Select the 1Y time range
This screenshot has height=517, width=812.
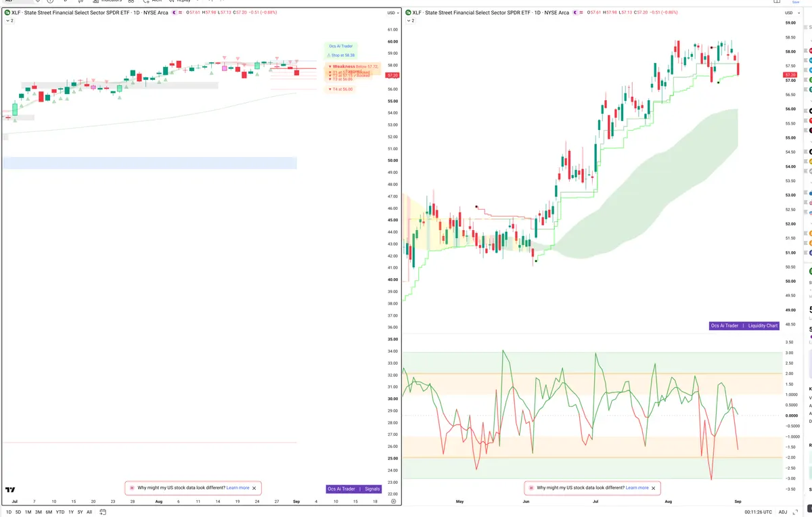pos(71,512)
